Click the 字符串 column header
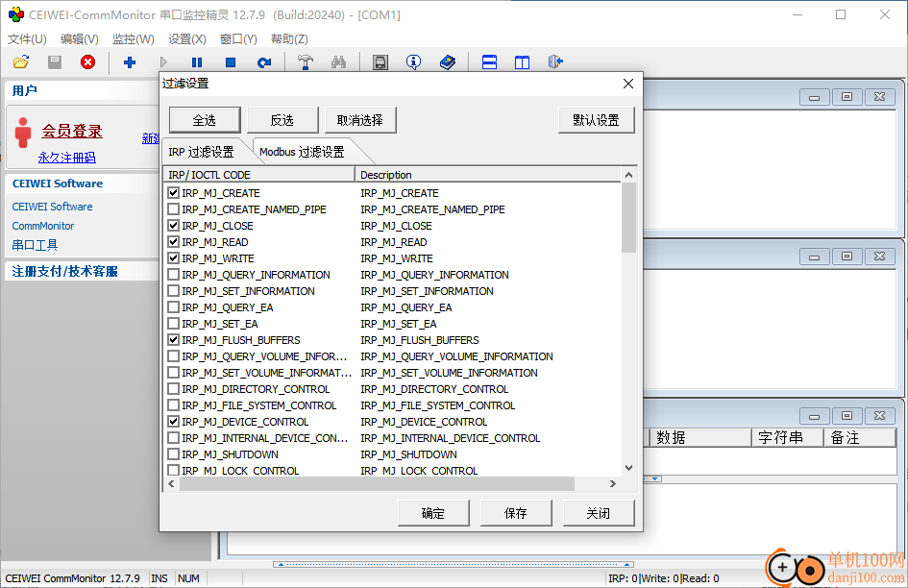 (787, 437)
